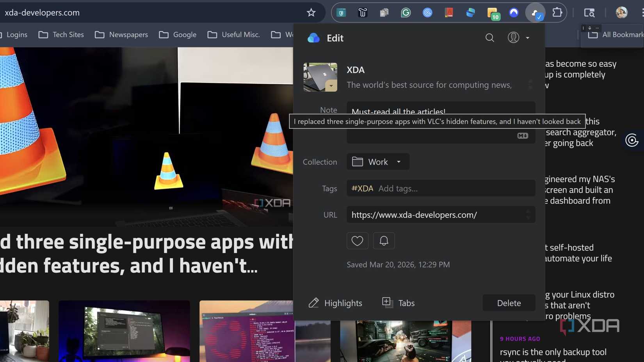Remove the #XDA tag chip
Image resolution: width=644 pixels, height=362 pixels.
pos(362,188)
